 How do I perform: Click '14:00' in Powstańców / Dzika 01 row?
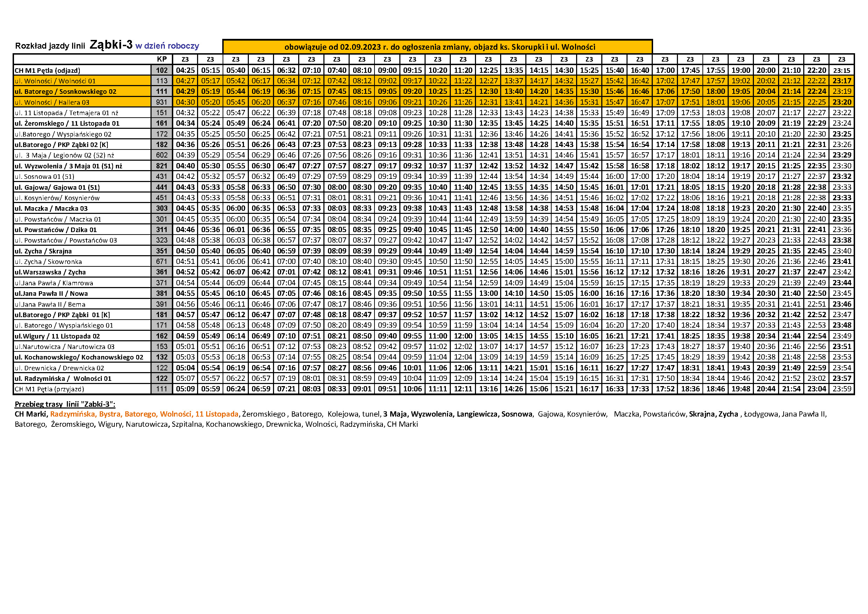click(x=513, y=230)
